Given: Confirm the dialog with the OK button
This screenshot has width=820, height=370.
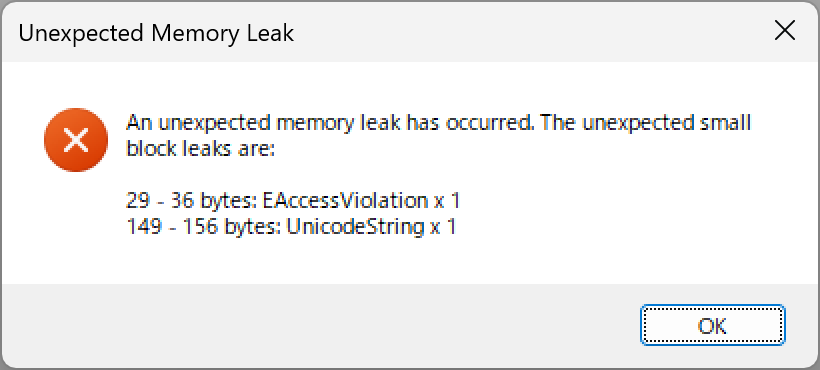Looking at the screenshot, I should click(712, 325).
